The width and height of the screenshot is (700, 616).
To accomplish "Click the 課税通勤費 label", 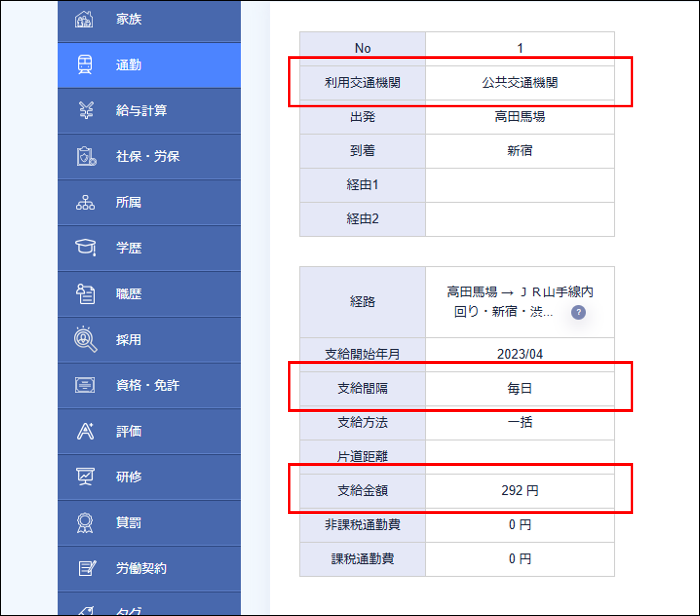I will (x=363, y=559).
